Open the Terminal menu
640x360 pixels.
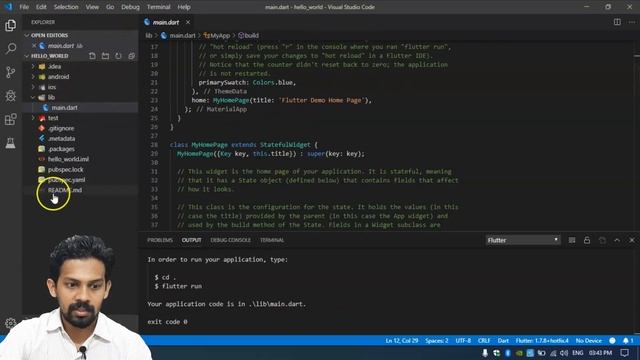coord(158,7)
